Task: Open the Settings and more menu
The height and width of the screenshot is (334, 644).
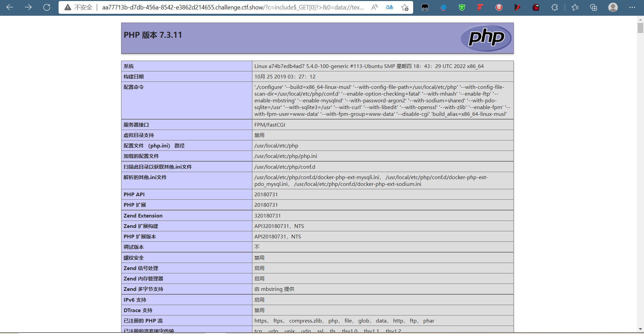Action: click(632, 7)
